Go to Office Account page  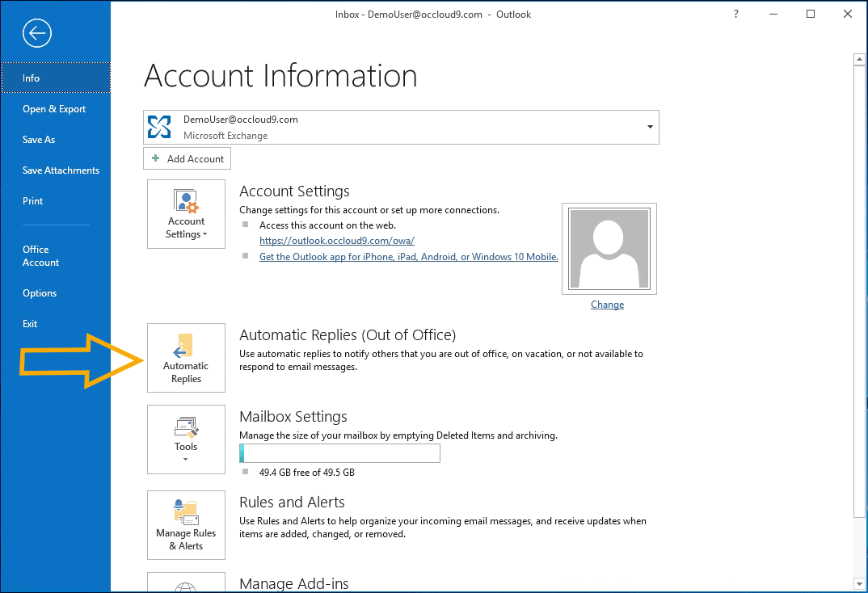click(40, 256)
